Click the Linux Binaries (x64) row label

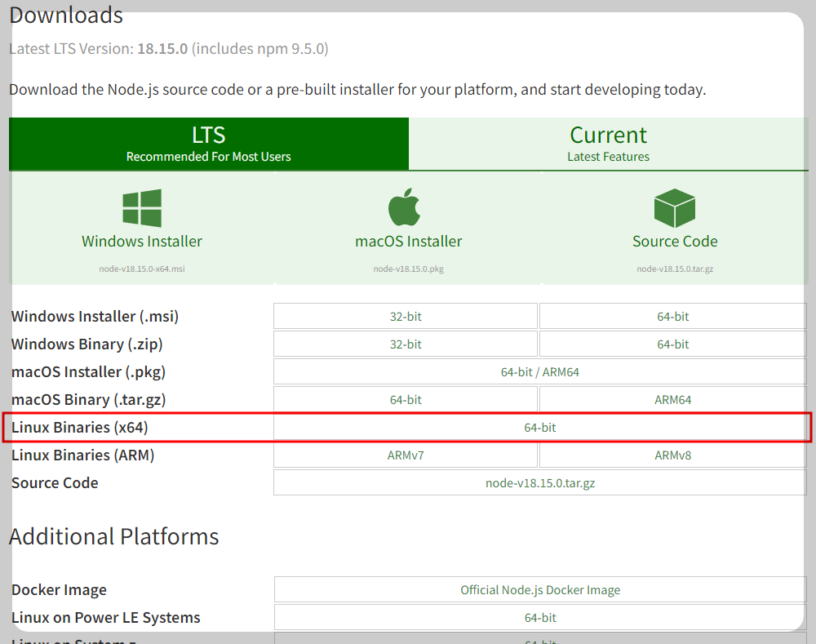80,428
